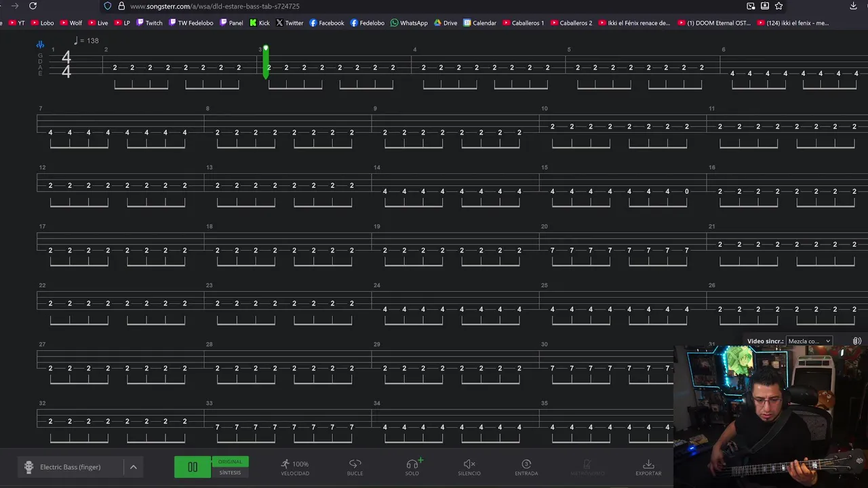
Task: Switch audio to SÍNTESIS mode
Action: tap(230, 472)
